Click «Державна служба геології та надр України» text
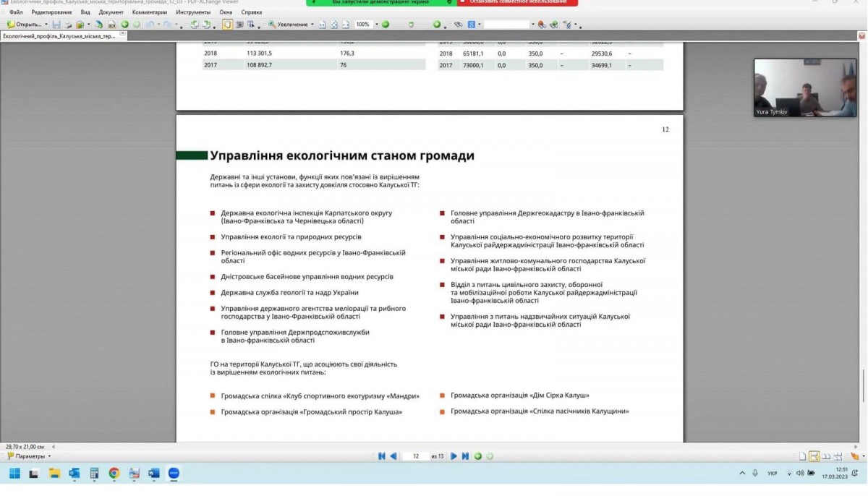 (289, 293)
